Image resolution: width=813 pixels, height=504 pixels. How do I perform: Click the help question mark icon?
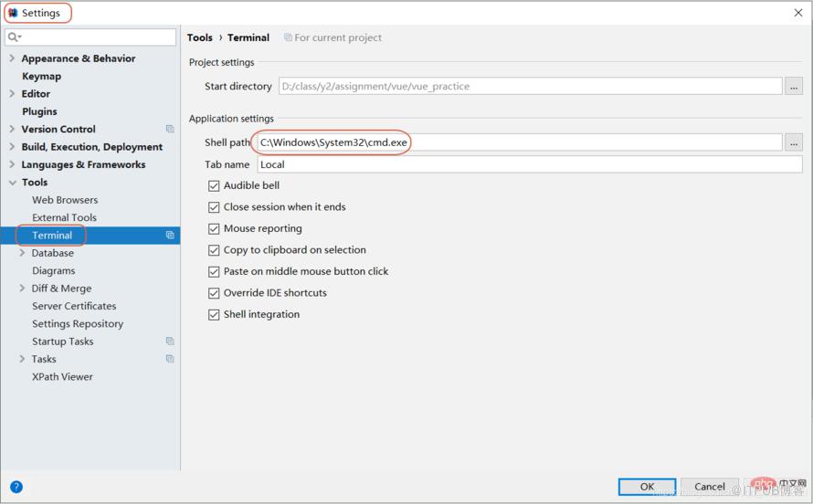(16, 487)
